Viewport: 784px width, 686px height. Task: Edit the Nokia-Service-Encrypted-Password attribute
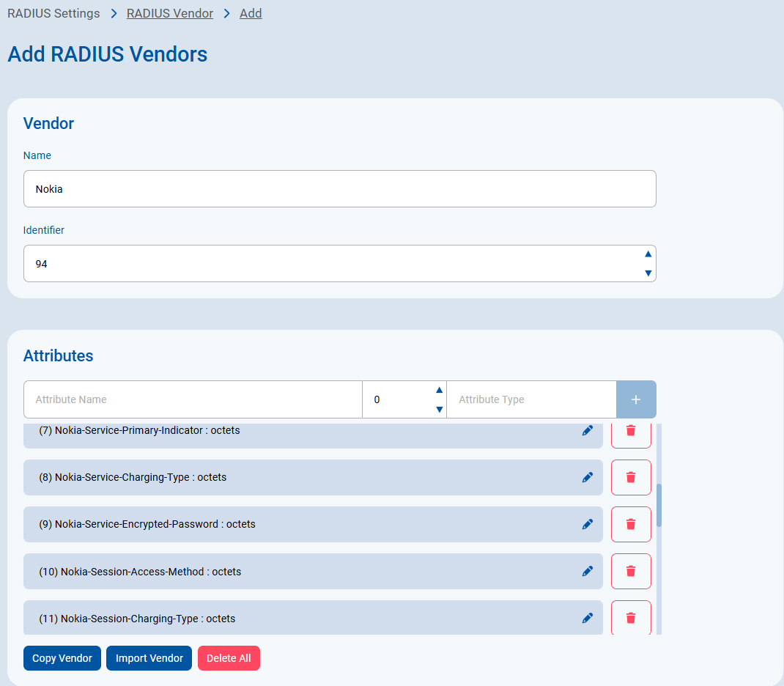587,524
